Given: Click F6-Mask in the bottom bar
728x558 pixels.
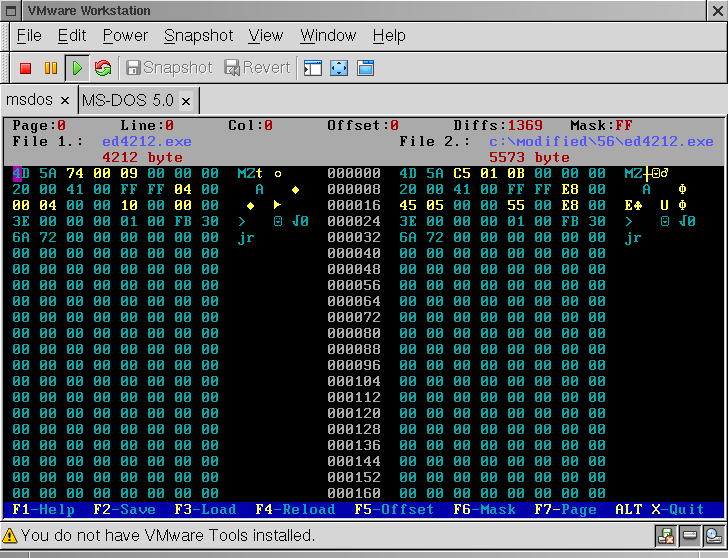Looking at the screenshot, I should tap(484, 509).
